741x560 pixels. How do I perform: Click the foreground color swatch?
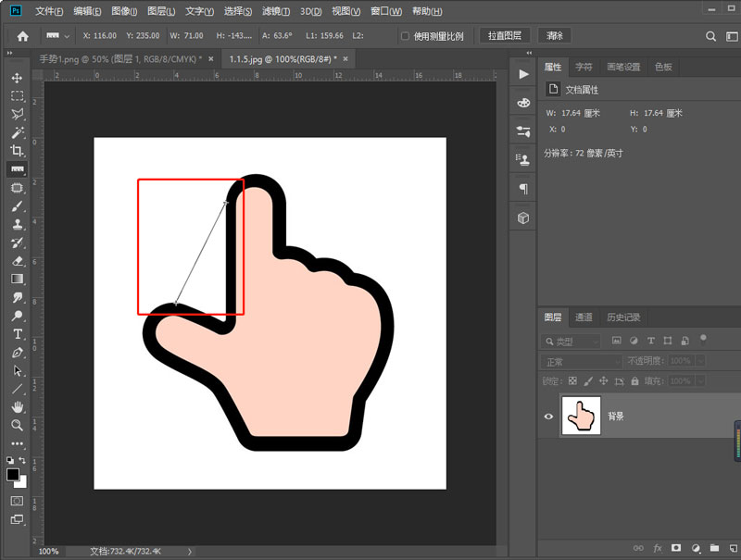(x=13, y=474)
